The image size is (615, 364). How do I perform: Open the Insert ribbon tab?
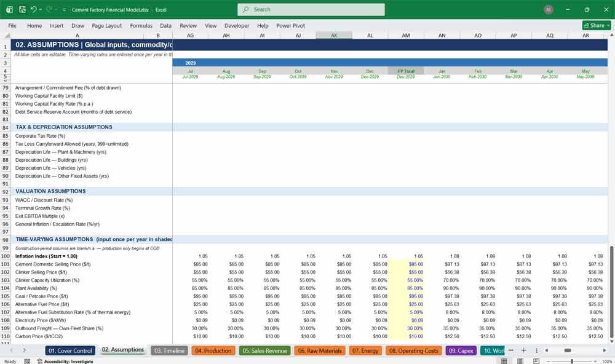[x=57, y=25]
